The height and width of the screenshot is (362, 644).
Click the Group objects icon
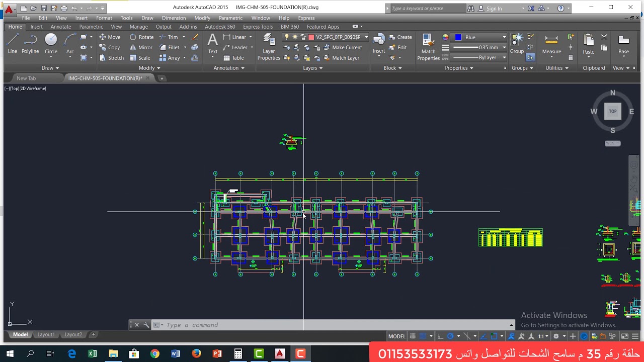[517, 44]
